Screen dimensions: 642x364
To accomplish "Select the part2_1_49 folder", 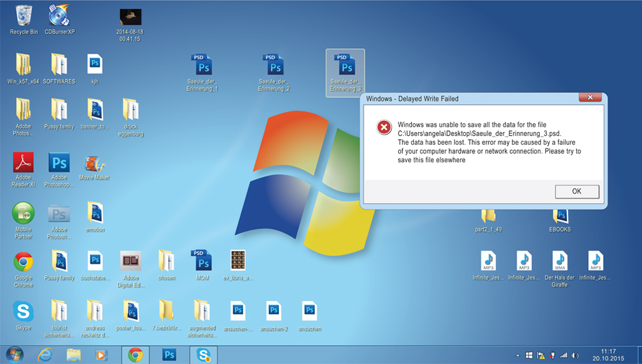I will (x=488, y=221).
